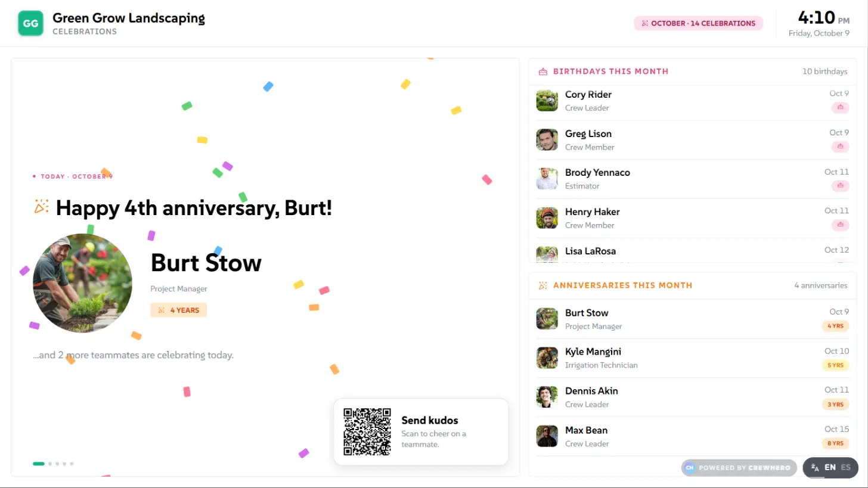Go to second slide dot indicator
The image size is (868, 488).
click(50, 464)
